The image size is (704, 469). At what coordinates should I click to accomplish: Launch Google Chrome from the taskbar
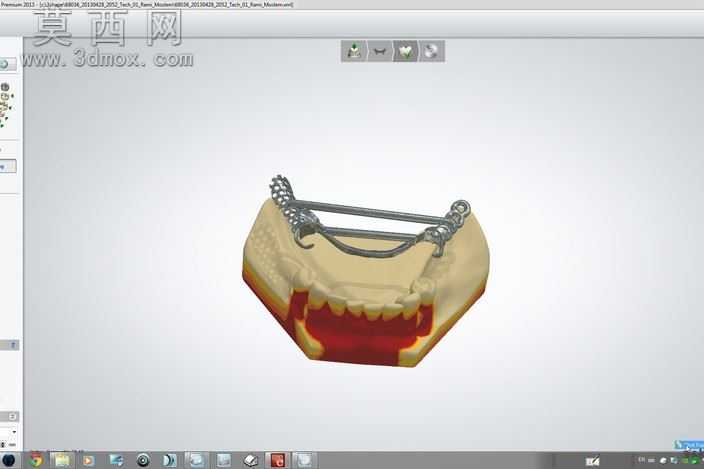coord(35,460)
